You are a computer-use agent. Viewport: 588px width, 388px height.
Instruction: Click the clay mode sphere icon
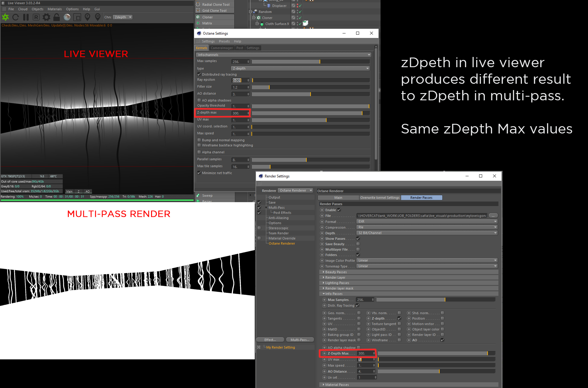[67, 17]
